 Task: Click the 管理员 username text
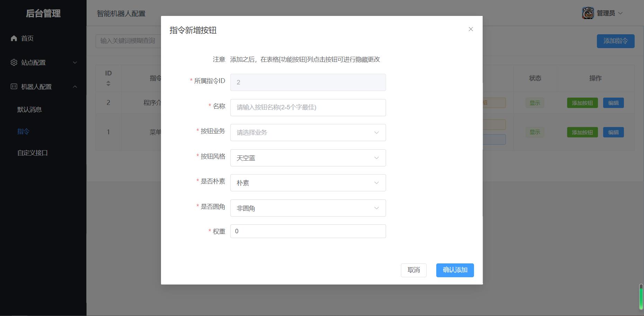click(606, 13)
